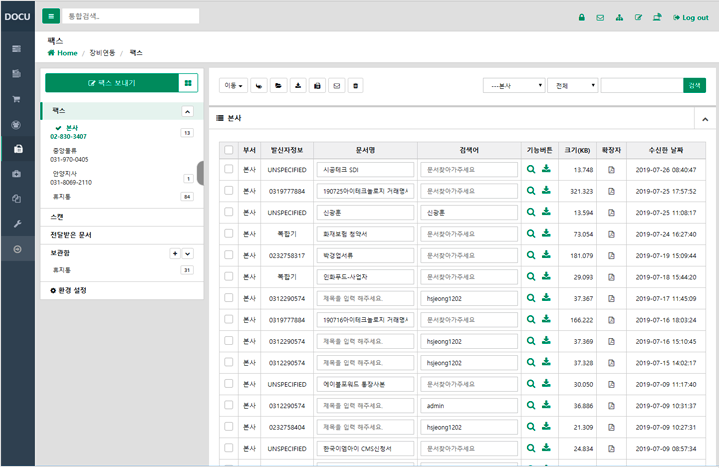Click search text field beside 검색 button

tap(642, 86)
